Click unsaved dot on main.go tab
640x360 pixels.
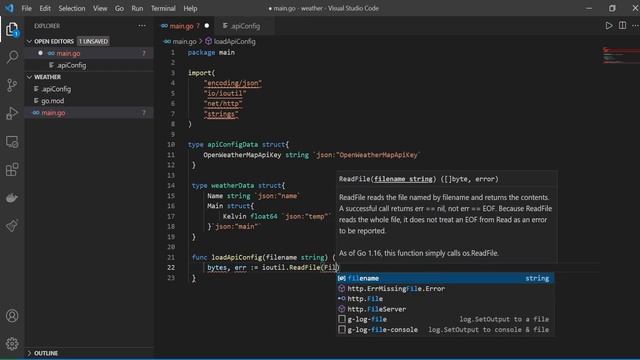click(207, 26)
